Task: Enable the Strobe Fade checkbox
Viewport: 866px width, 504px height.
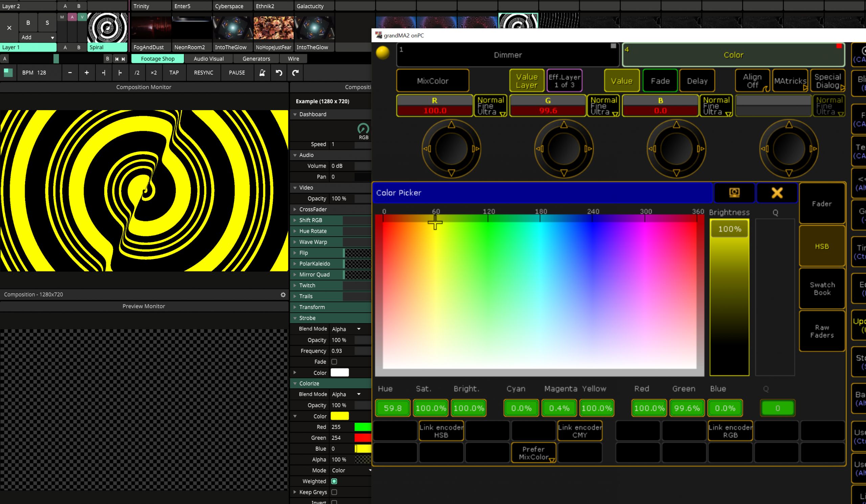Action: 334,361
